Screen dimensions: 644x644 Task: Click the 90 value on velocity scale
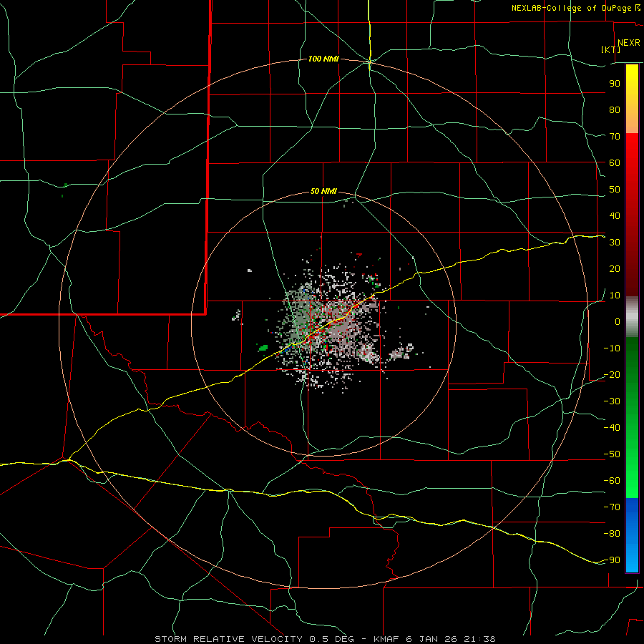click(x=615, y=84)
